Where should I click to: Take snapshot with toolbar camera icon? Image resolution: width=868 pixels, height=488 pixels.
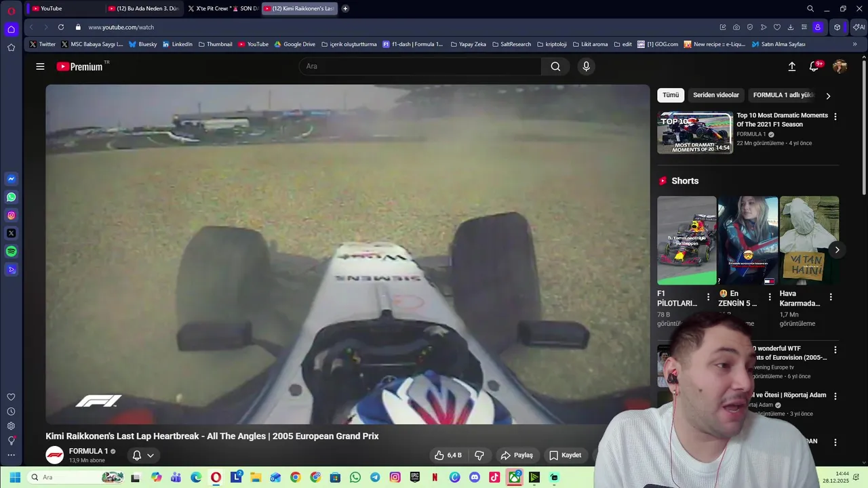pos(736,27)
